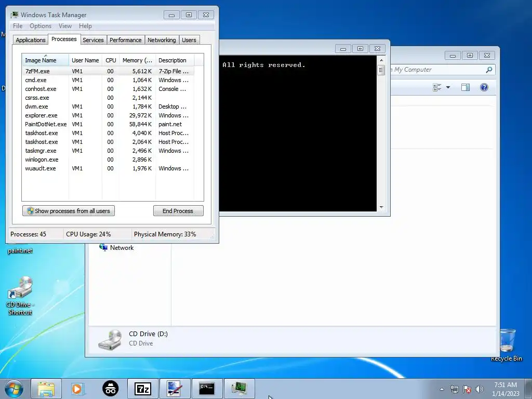Select the Recycle Bin desktop icon
This screenshot has height=399, width=532.
pos(507,345)
